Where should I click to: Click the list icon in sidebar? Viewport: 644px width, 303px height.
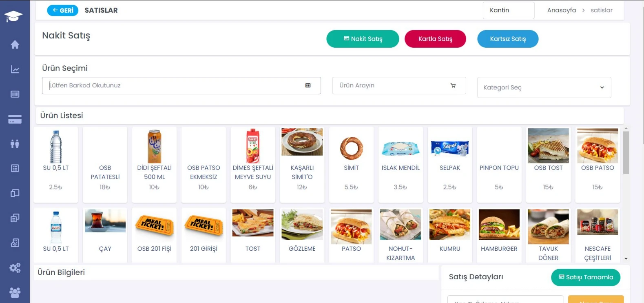click(x=15, y=168)
